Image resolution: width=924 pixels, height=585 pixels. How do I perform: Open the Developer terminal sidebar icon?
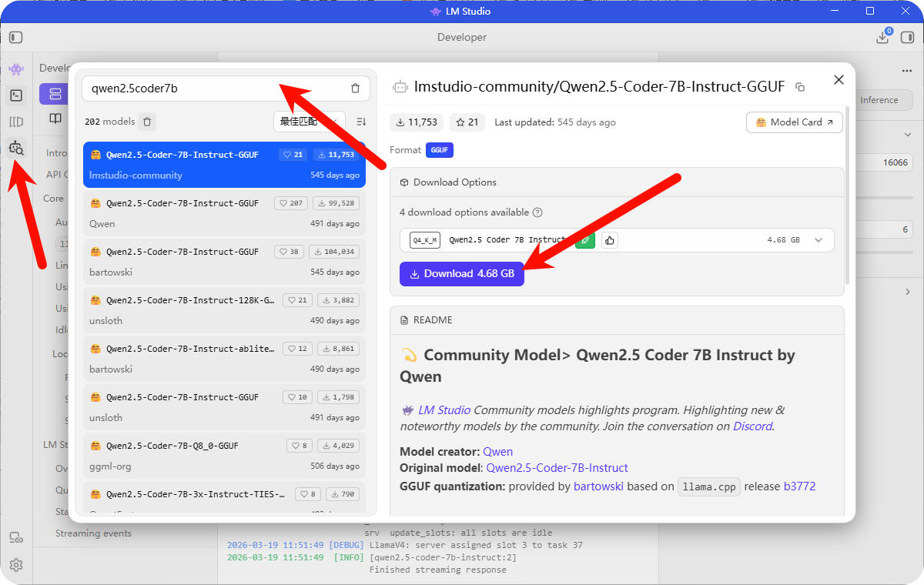tap(16, 95)
